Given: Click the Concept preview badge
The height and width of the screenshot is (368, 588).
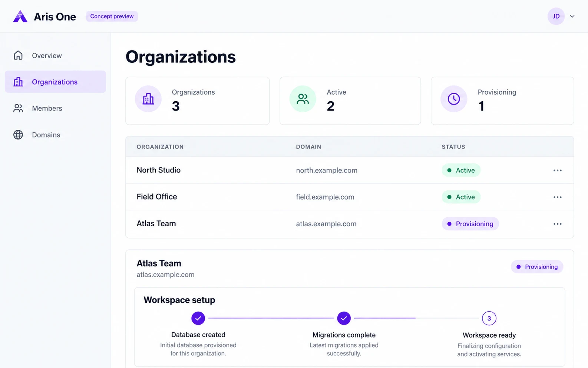Looking at the screenshot, I should (112, 16).
